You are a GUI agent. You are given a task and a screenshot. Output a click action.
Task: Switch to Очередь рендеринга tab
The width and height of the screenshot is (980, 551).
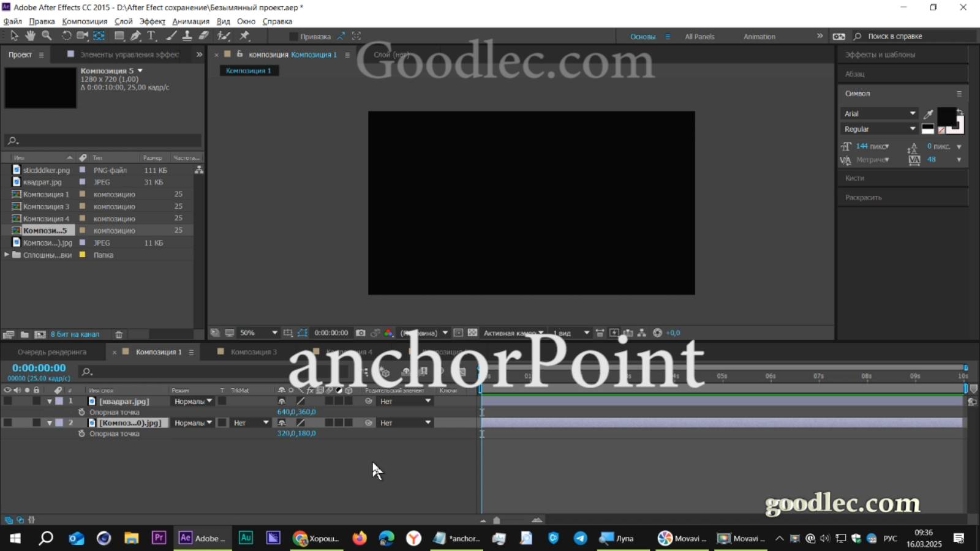(52, 352)
